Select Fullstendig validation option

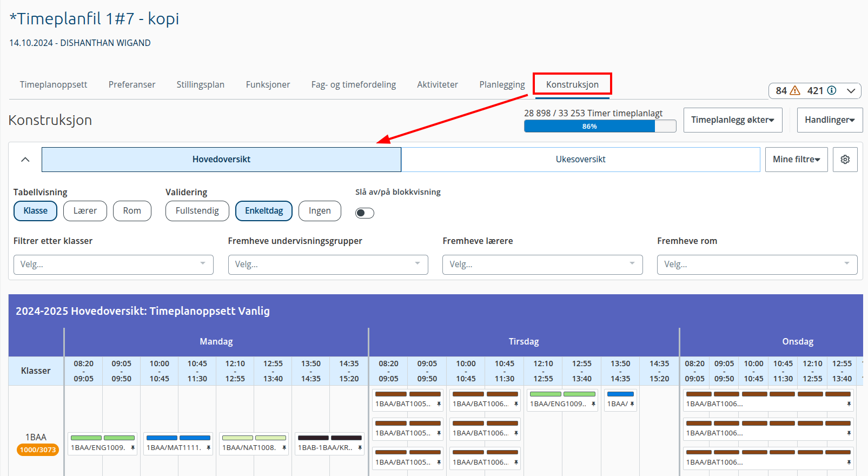pyautogui.click(x=197, y=211)
